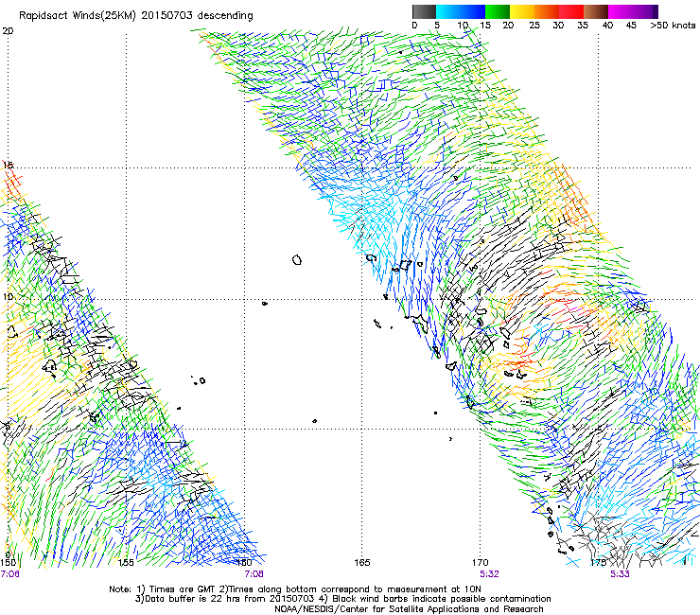Click the longitude '175' axis label
This screenshot has width=700, height=615.
point(598,562)
